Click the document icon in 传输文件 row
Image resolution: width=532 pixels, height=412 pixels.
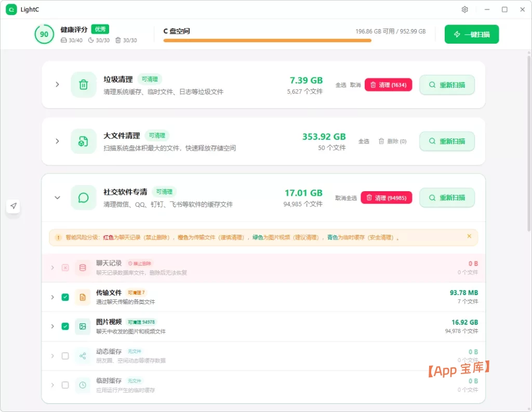[x=83, y=297]
